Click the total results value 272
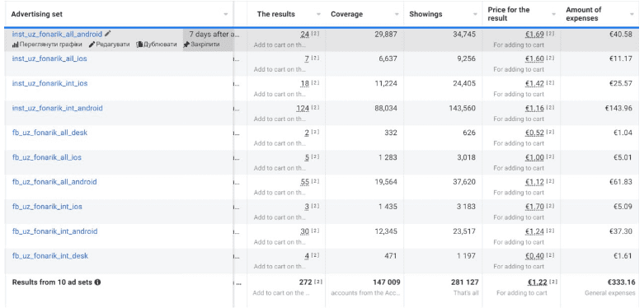The image size is (644, 308). [305, 282]
